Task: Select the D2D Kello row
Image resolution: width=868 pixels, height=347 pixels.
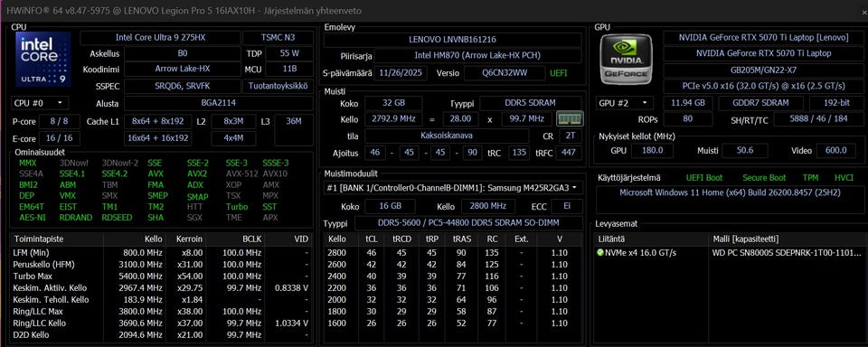Action: tap(161, 335)
